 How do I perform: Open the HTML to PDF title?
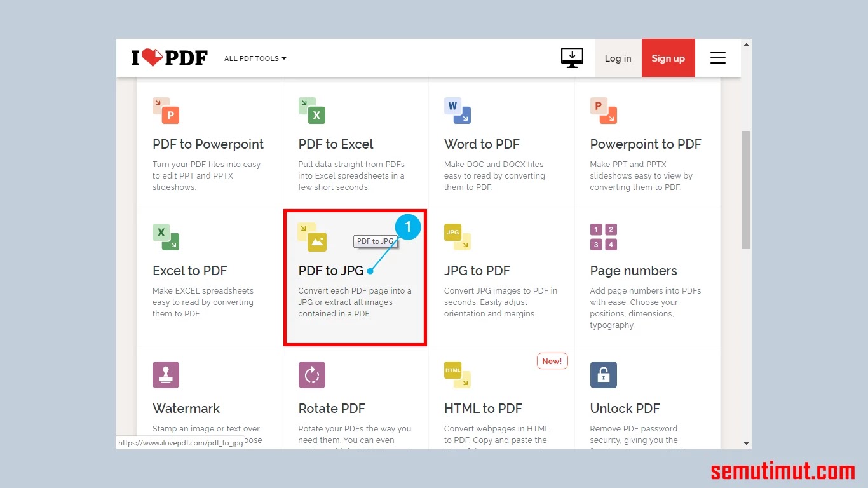click(x=483, y=409)
